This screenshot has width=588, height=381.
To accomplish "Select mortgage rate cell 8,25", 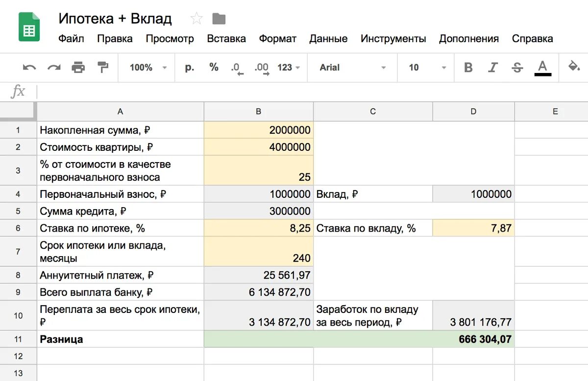I will [x=259, y=228].
